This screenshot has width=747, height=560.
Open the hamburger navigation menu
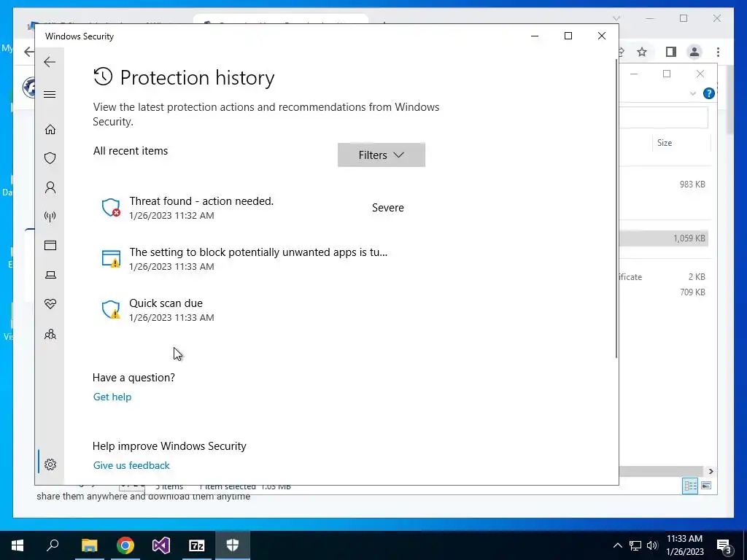pyautogui.click(x=50, y=94)
